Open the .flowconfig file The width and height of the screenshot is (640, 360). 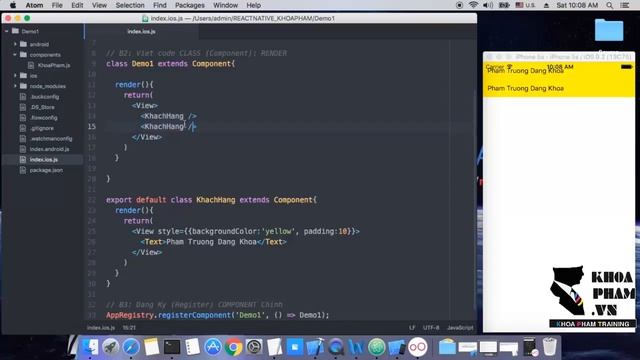(43, 118)
